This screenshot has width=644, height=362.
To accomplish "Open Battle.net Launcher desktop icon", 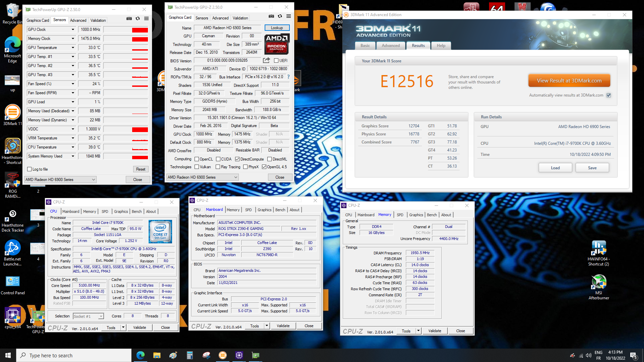I will point(12,253).
